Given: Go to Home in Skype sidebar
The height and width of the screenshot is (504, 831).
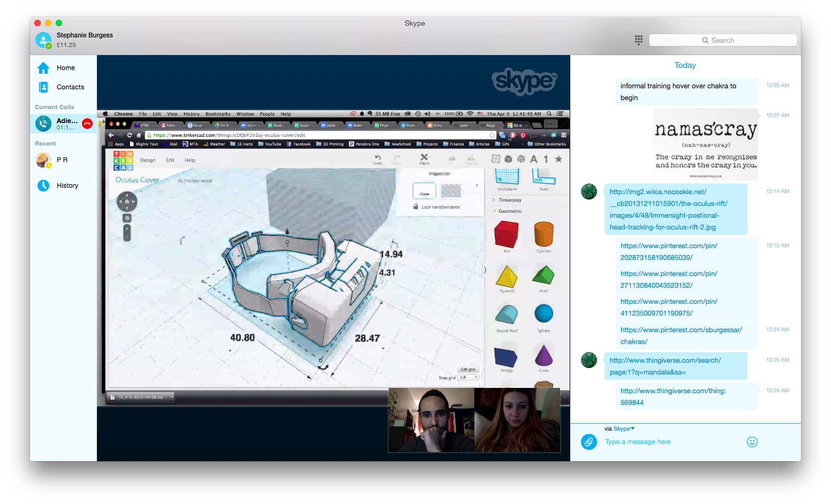Looking at the screenshot, I should pos(63,68).
